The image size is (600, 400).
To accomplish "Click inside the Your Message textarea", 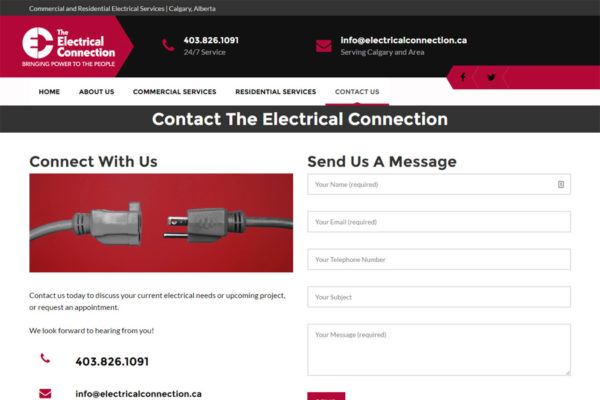I will pos(439,349).
